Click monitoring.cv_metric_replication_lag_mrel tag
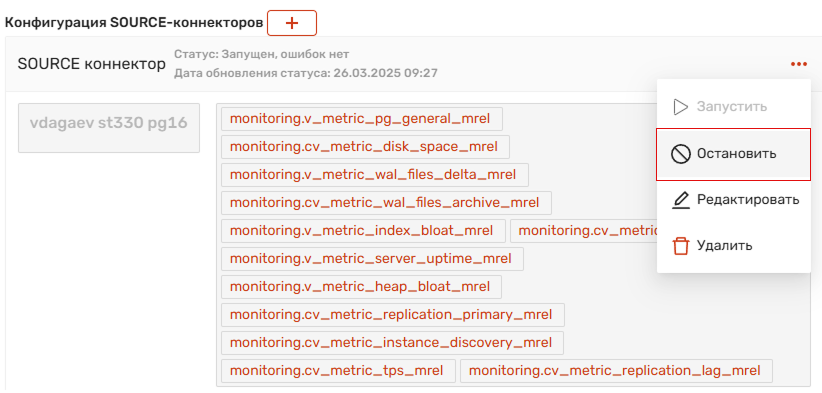The width and height of the screenshot is (822, 393). click(616, 371)
